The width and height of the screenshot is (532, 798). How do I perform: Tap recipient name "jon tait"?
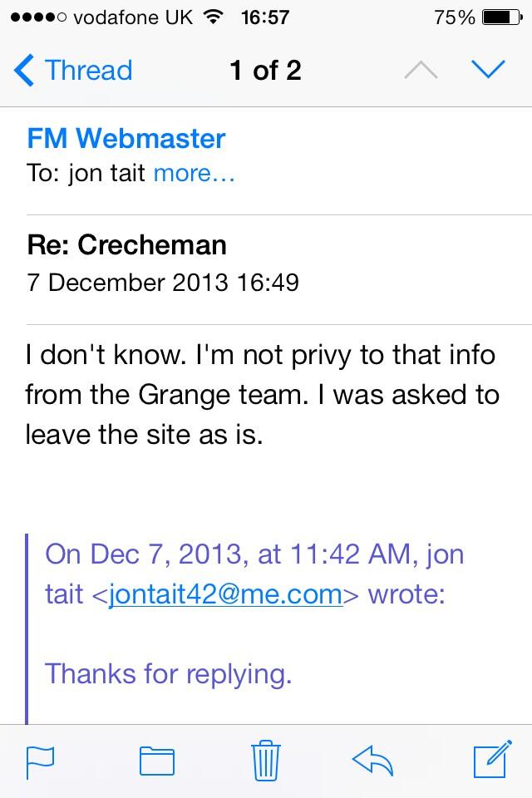105,174
